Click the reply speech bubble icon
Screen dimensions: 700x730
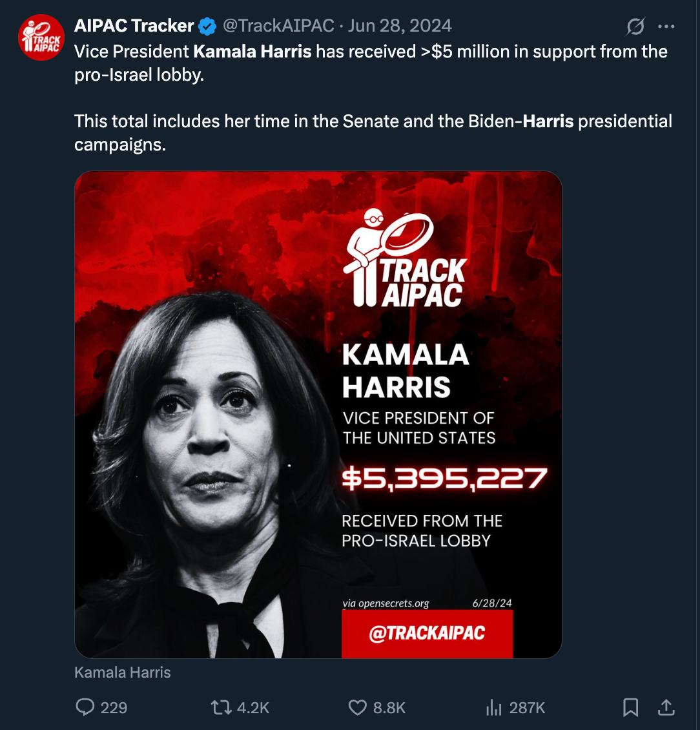tap(85, 707)
